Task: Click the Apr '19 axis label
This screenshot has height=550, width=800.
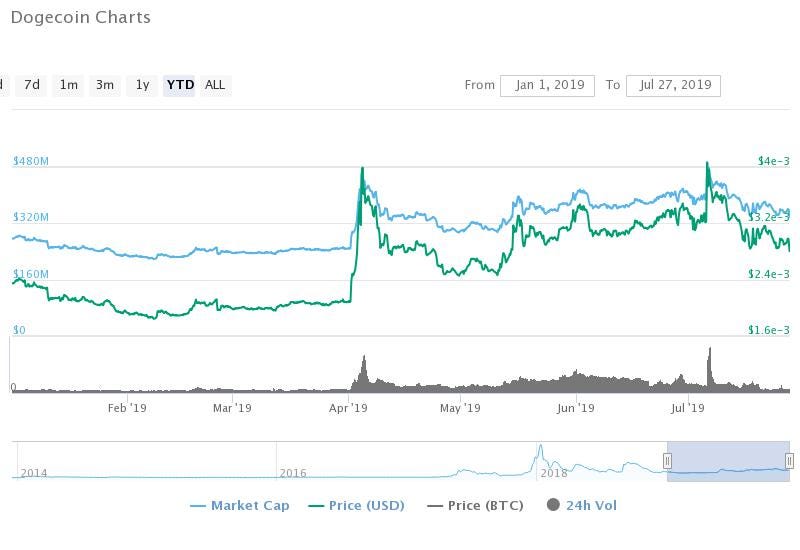Action: 348,408
